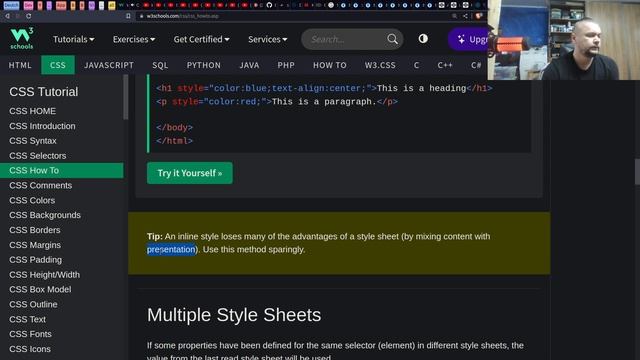Open the PYTHON tab
The height and width of the screenshot is (360, 640).
pos(204,65)
